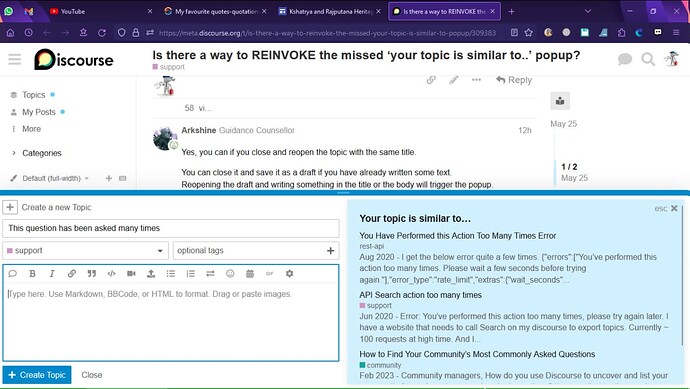Click the keyboard icon in sidebar footer
This screenshot has width=690, height=389.
123,178
